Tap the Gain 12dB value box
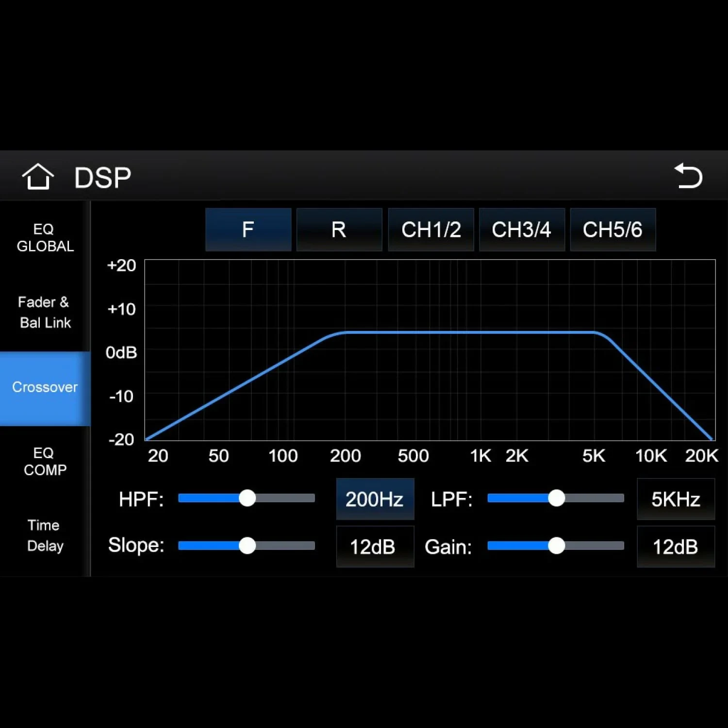Image resolution: width=728 pixels, height=728 pixels. pos(675,546)
